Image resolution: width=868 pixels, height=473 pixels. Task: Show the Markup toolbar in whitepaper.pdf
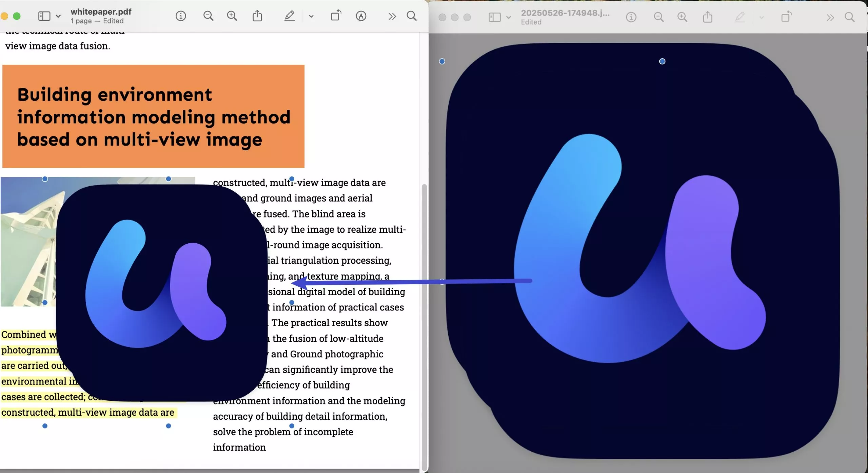[361, 16]
